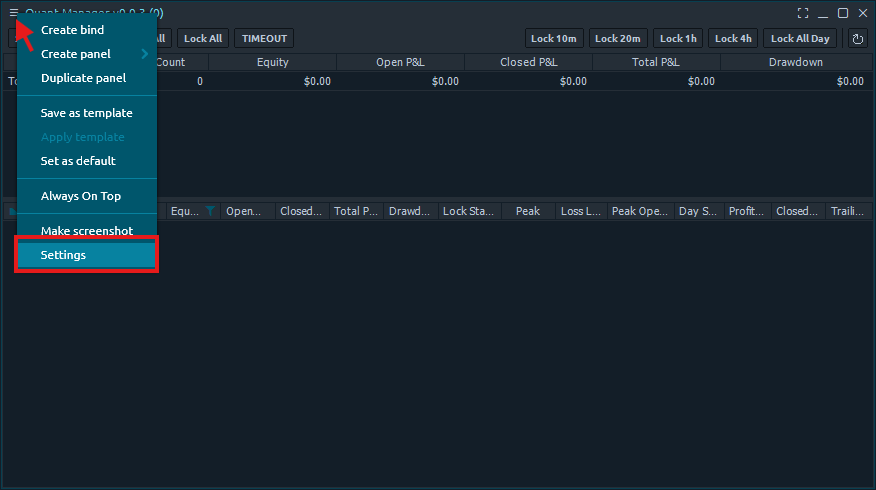
Task: Close the Quant Manager window
Action: [x=863, y=13]
